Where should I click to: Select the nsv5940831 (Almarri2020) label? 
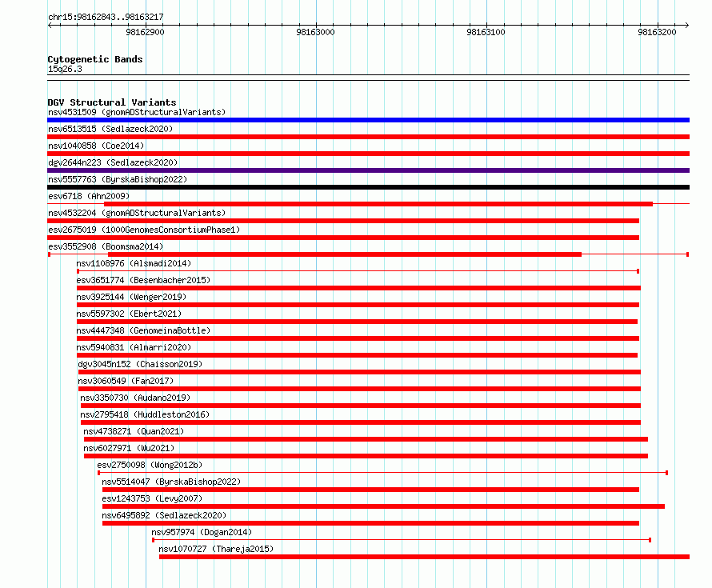click(134, 347)
